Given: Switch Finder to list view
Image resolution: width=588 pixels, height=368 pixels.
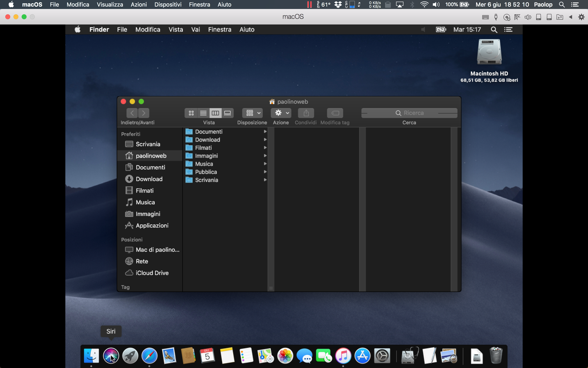Looking at the screenshot, I should (x=203, y=113).
